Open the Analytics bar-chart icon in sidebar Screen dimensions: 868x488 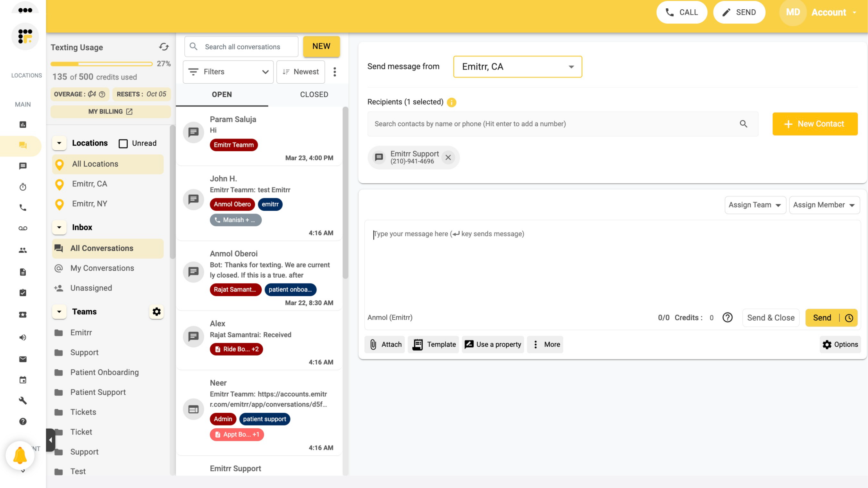[22, 125]
